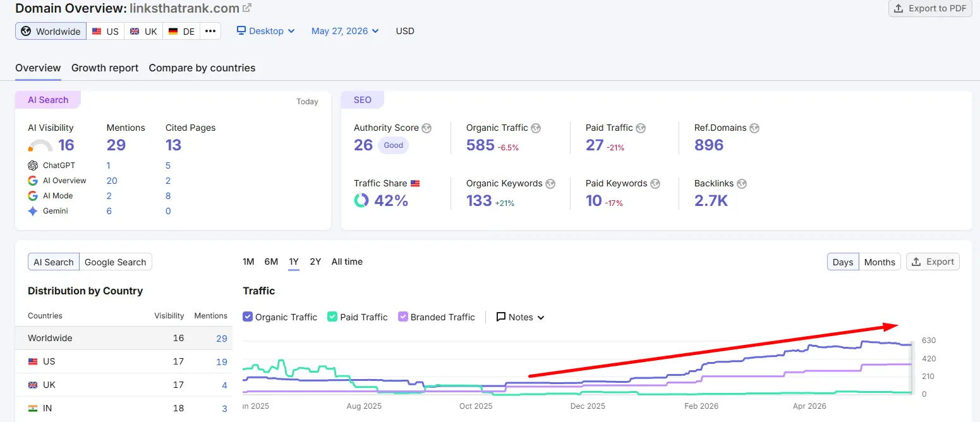Open the Organic Keywords value 133
The width and height of the screenshot is (980, 422).
[479, 201]
